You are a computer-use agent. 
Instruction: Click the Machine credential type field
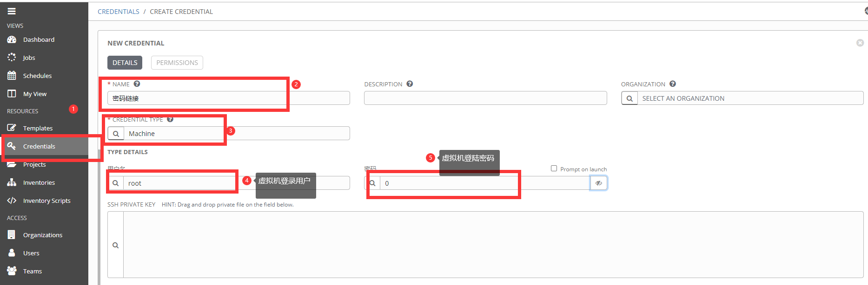tap(237, 133)
